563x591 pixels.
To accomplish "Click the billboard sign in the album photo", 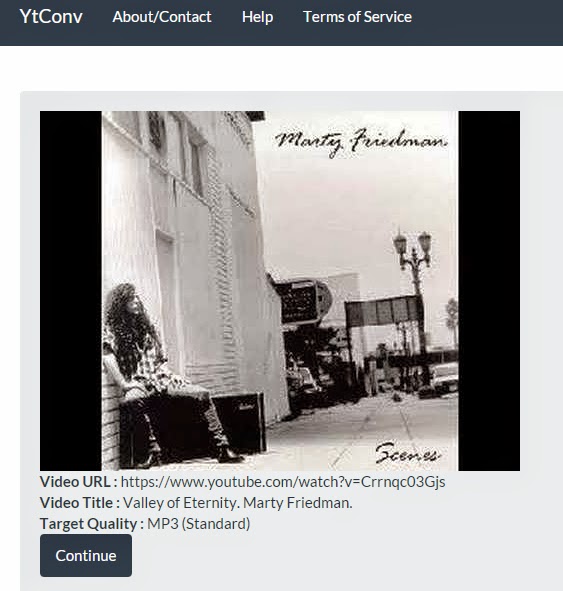I will click(x=383, y=312).
